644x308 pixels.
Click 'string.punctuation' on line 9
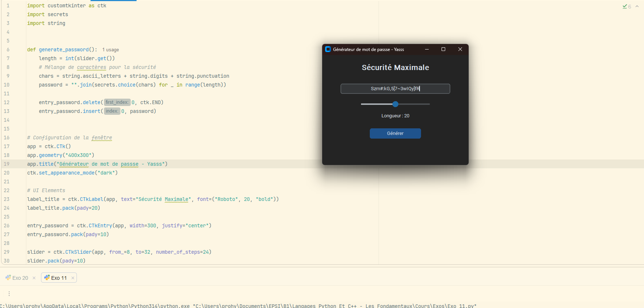tap(203, 76)
